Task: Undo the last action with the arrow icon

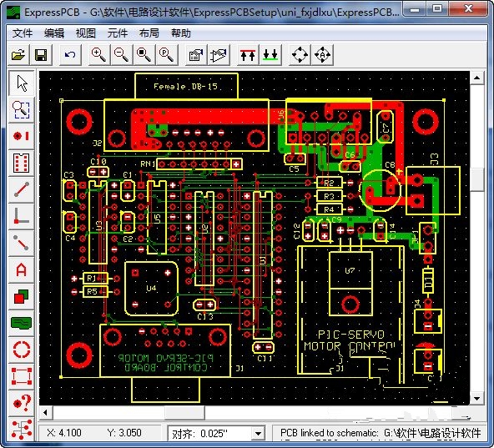Action: [x=70, y=55]
